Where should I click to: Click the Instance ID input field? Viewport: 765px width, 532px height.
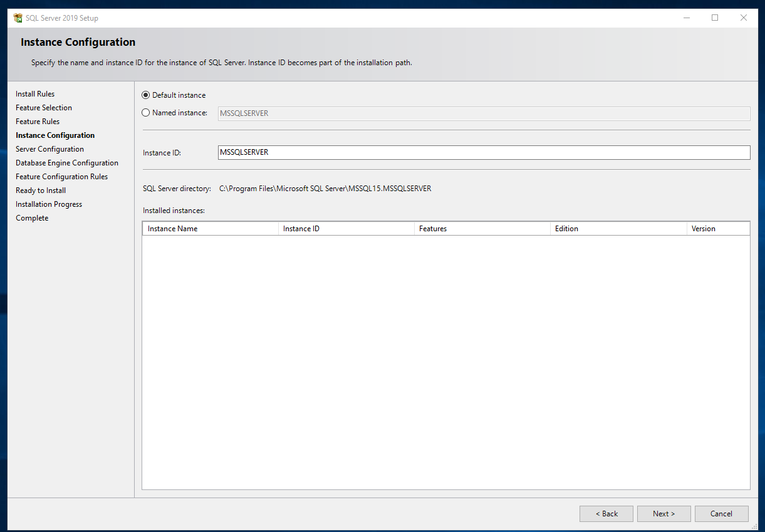[484, 152]
